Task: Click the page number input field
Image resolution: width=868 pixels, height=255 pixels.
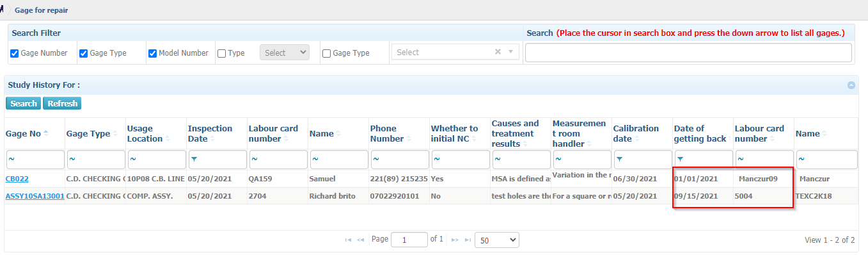Action: pyautogui.click(x=409, y=240)
